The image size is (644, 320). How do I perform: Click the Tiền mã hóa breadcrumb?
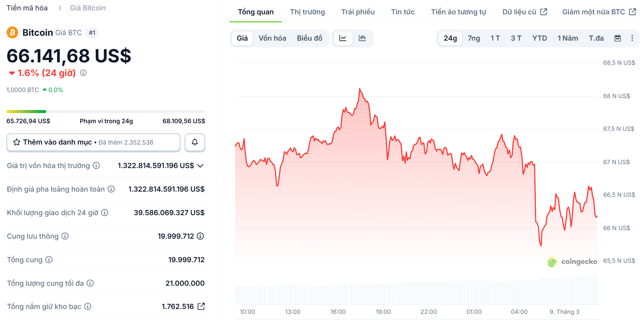coord(27,8)
